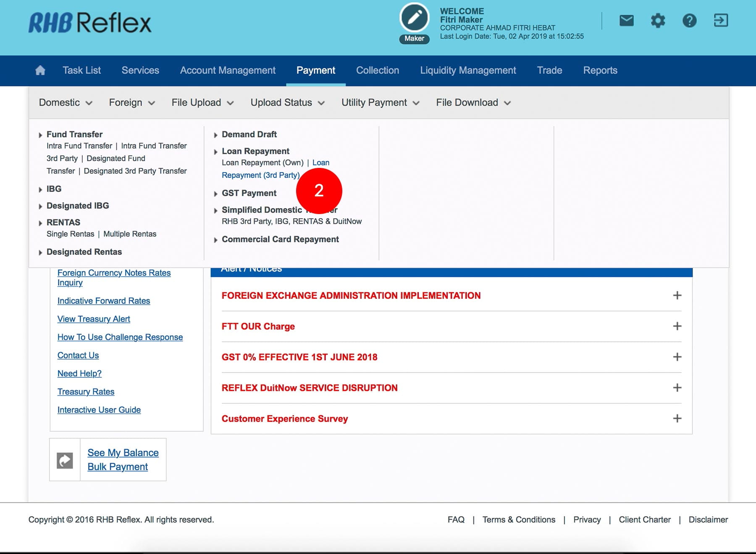The width and height of the screenshot is (756, 554).
Task: Log out using the exit icon
Action: tap(721, 20)
